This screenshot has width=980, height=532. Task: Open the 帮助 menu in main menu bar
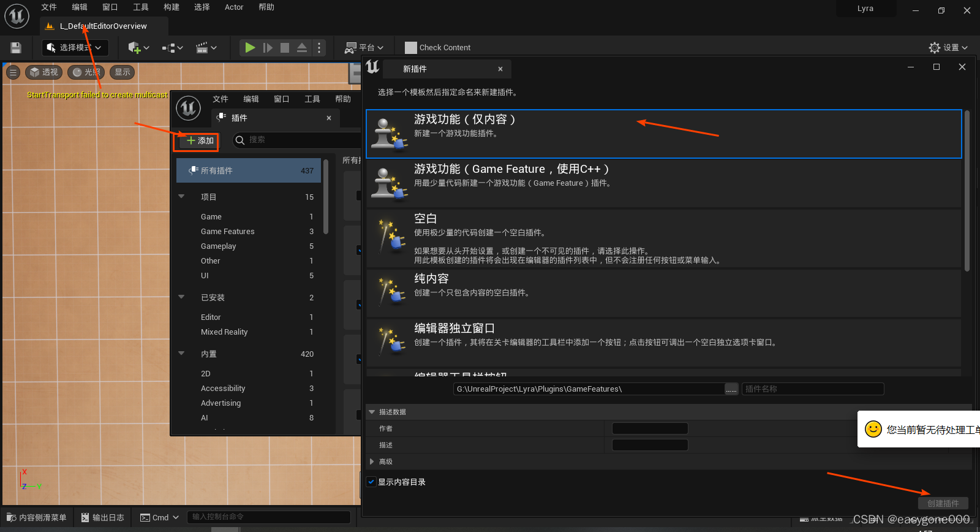pyautogui.click(x=266, y=7)
